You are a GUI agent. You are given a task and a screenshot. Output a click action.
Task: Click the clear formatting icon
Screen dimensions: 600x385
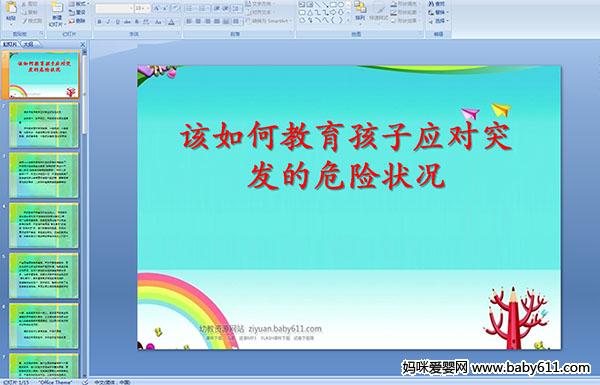click(175, 8)
